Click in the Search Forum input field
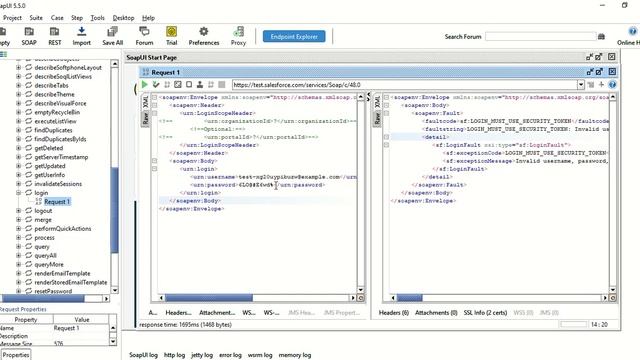The image size is (640, 360). tap(541, 37)
